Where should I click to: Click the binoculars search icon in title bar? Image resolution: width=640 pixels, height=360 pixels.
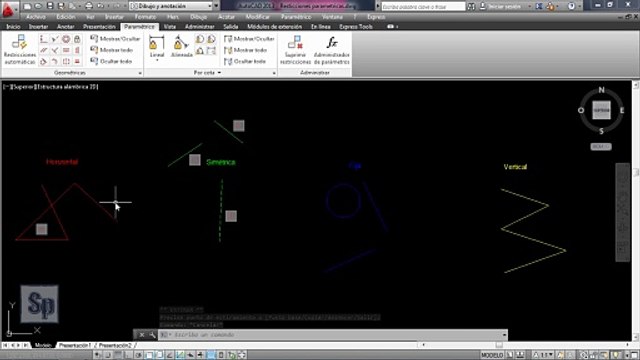point(472,6)
